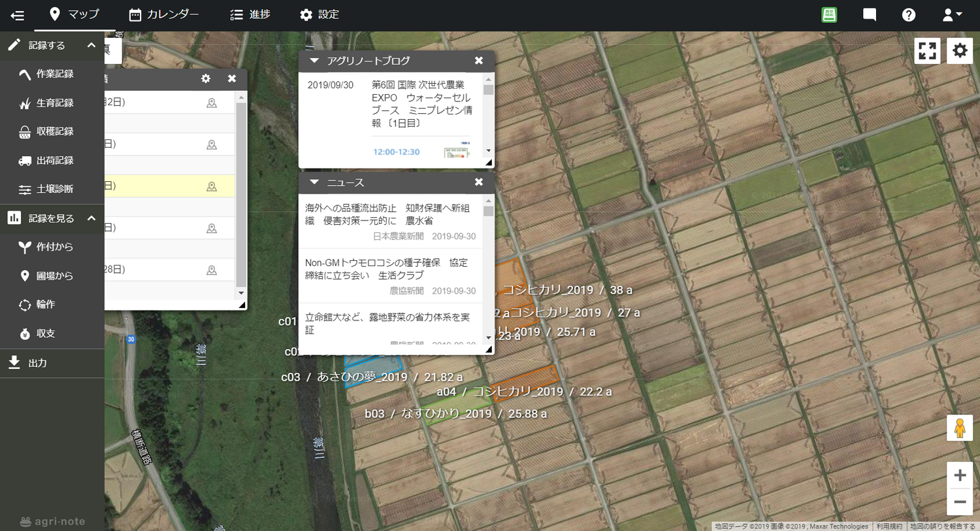Open 作業記録 in the sidebar

coord(52,74)
